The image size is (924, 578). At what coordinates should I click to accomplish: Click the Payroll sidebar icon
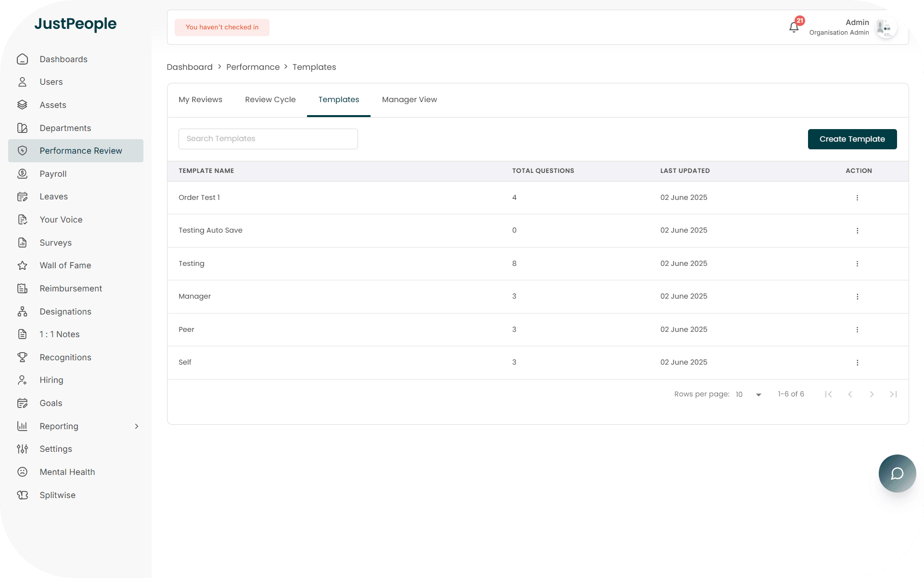click(22, 174)
